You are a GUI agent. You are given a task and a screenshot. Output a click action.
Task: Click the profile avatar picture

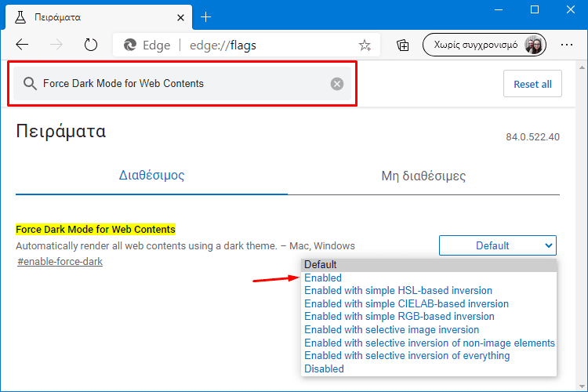(533, 45)
